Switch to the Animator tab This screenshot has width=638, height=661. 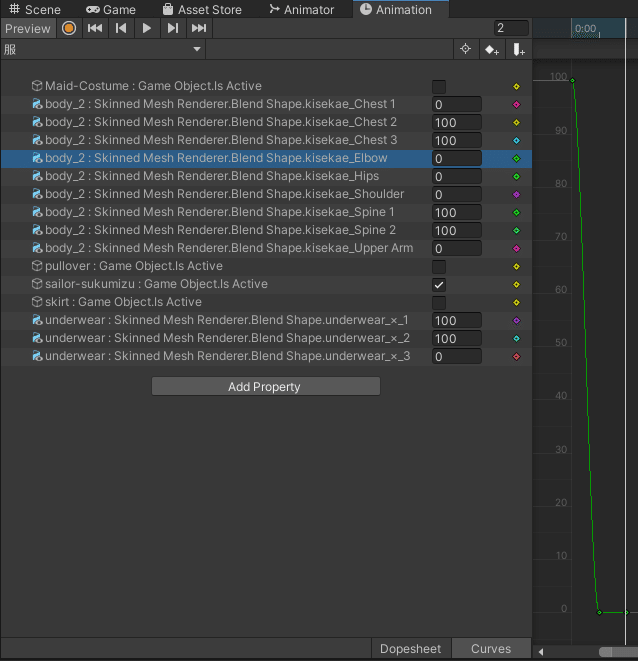302,9
